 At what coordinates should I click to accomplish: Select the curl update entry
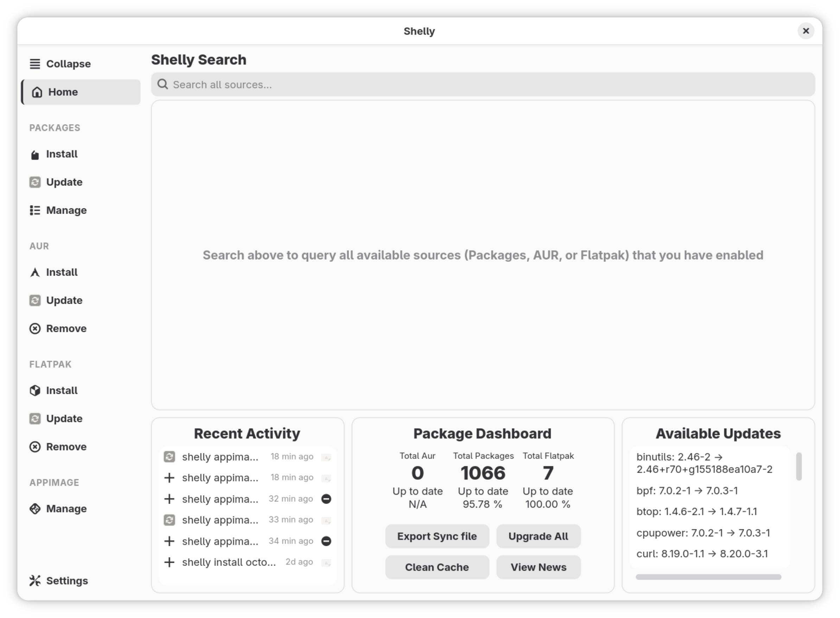[702, 554]
